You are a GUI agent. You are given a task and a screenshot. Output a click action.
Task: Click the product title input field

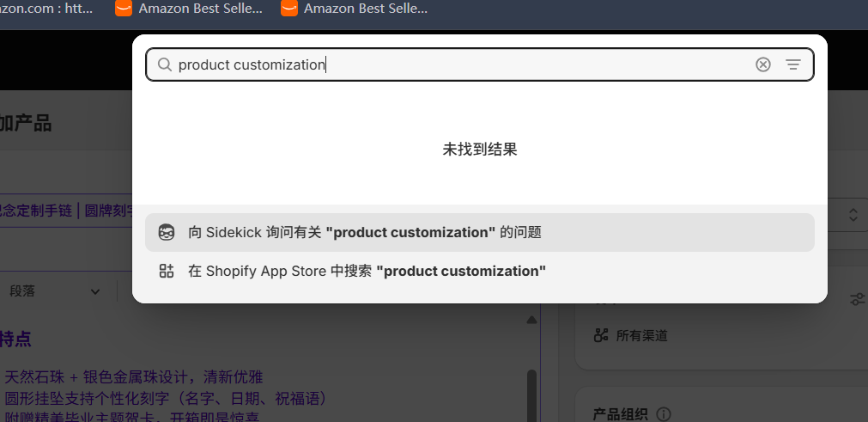point(66,211)
